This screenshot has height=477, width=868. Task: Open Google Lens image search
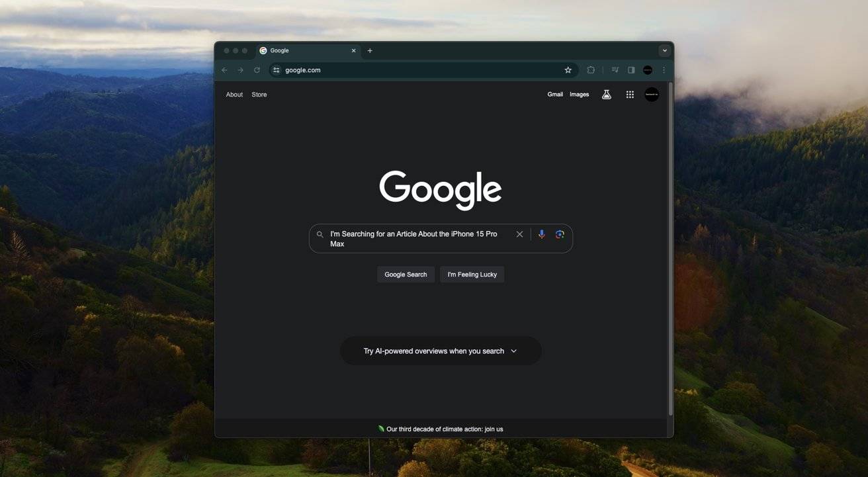pyautogui.click(x=560, y=234)
